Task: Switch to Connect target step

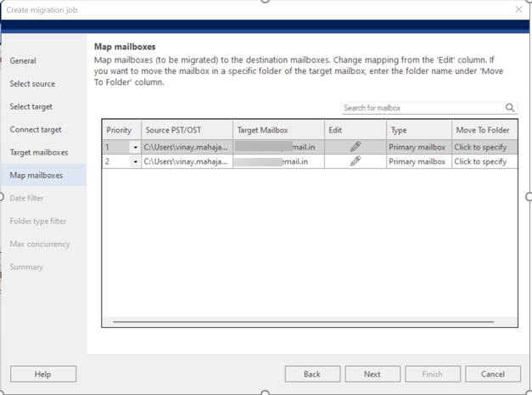Action: pyautogui.click(x=36, y=129)
